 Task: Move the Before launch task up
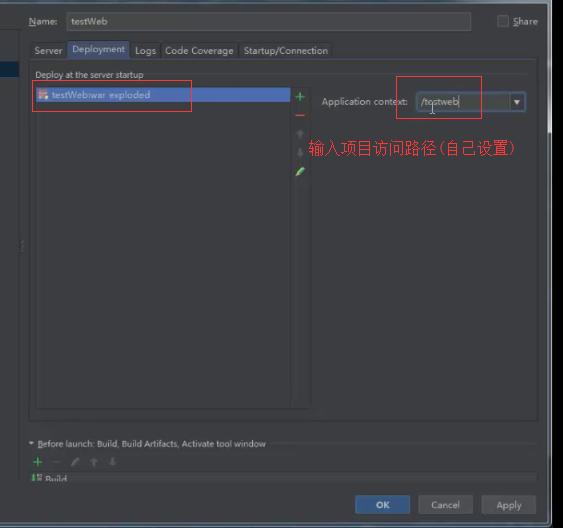coord(94,462)
